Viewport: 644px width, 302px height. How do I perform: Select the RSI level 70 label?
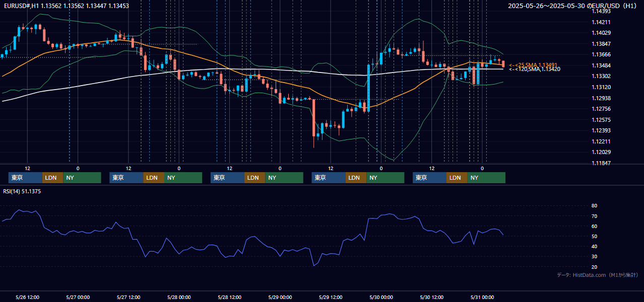pyautogui.click(x=594, y=216)
